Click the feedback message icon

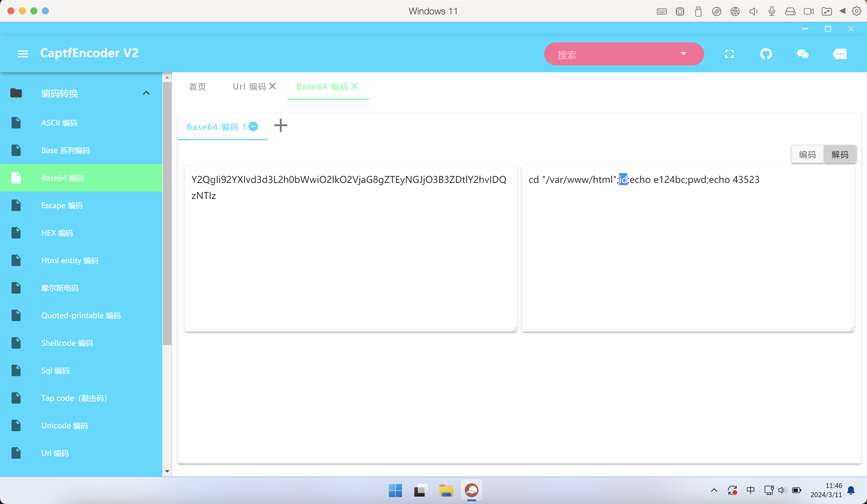pos(840,54)
